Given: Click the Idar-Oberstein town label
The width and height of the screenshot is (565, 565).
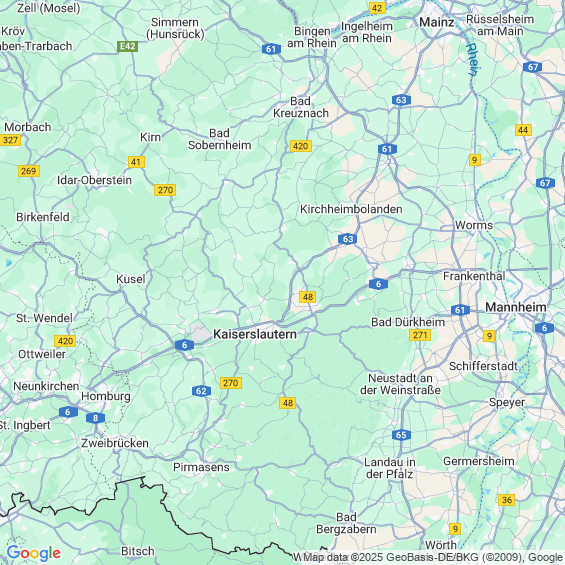Looking at the screenshot, I should tap(94, 180).
